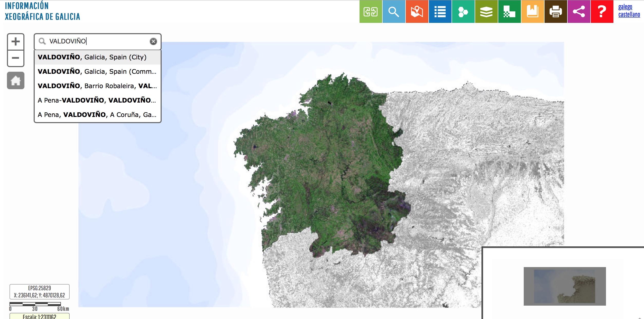The image size is (644, 319).
Task: Click the green swipe/compare maps icon
Action: point(371,12)
